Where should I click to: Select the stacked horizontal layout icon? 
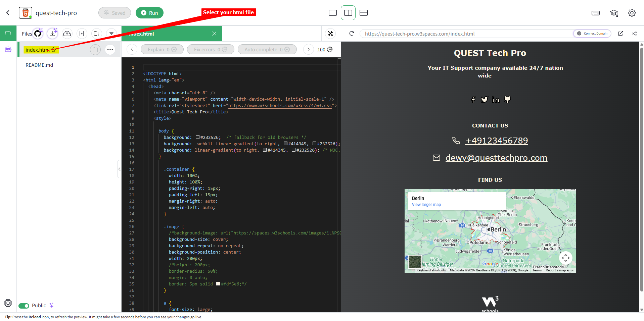tap(364, 13)
